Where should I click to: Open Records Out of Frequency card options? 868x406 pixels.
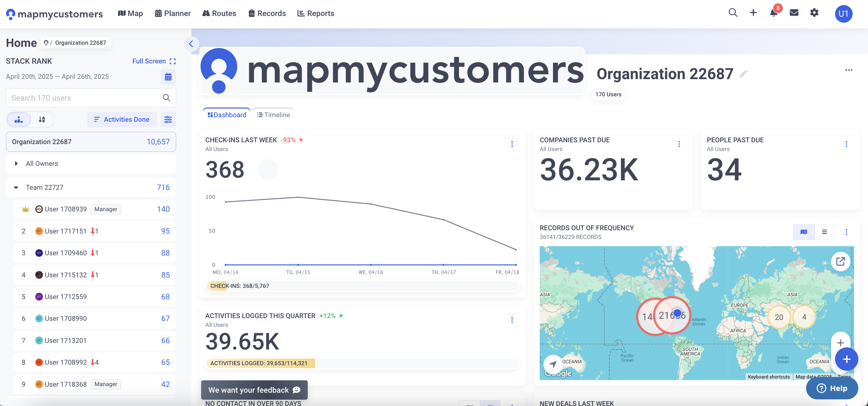tap(846, 232)
